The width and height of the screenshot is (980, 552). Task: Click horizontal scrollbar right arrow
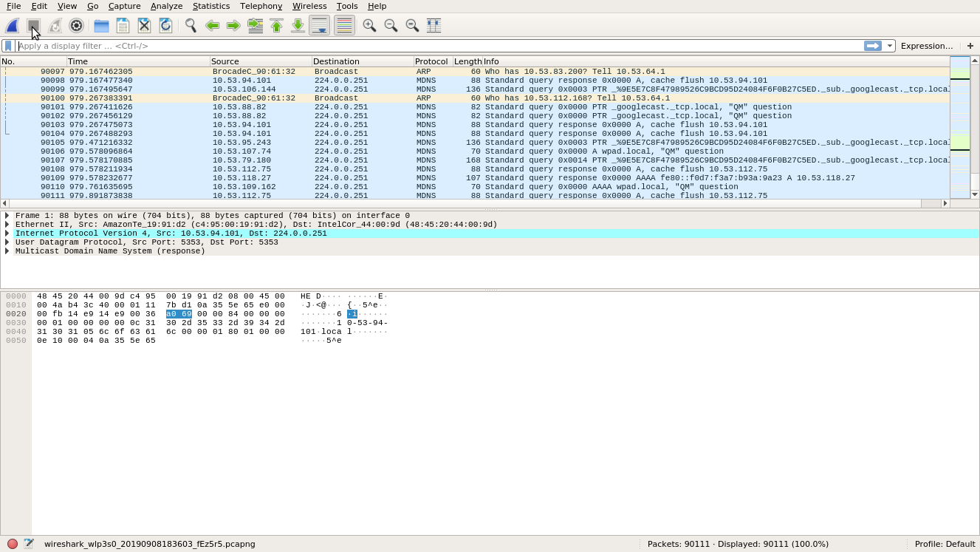tap(945, 203)
